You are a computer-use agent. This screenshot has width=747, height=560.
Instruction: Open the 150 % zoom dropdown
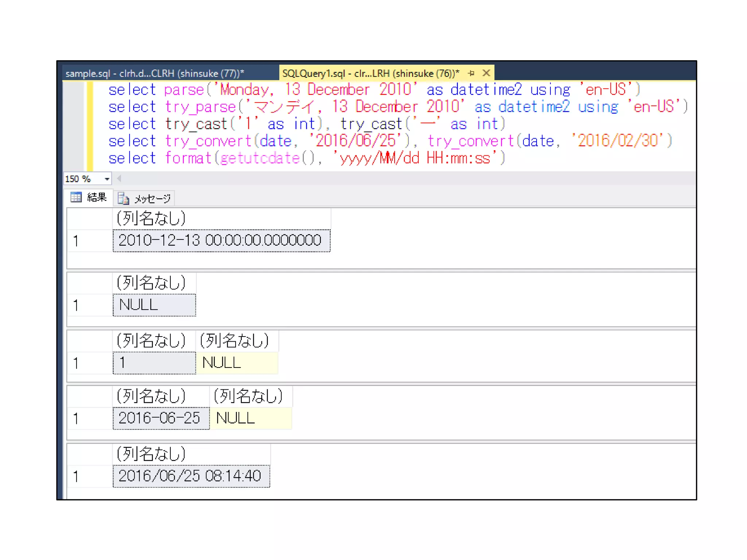pos(107,179)
